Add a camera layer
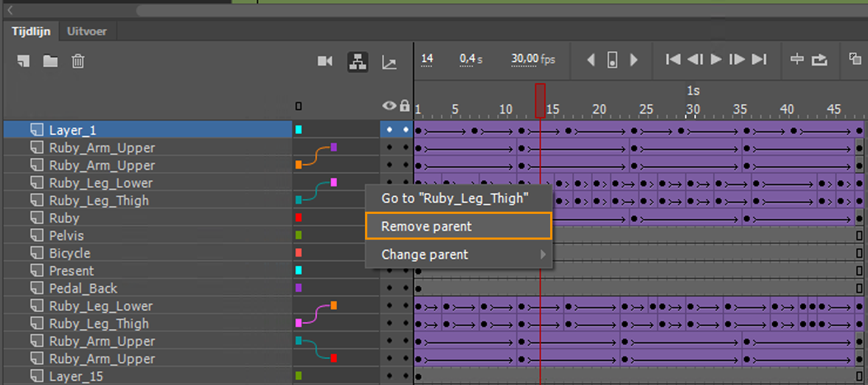This screenshot has height=385, width=868. click(x=325, y=61)
